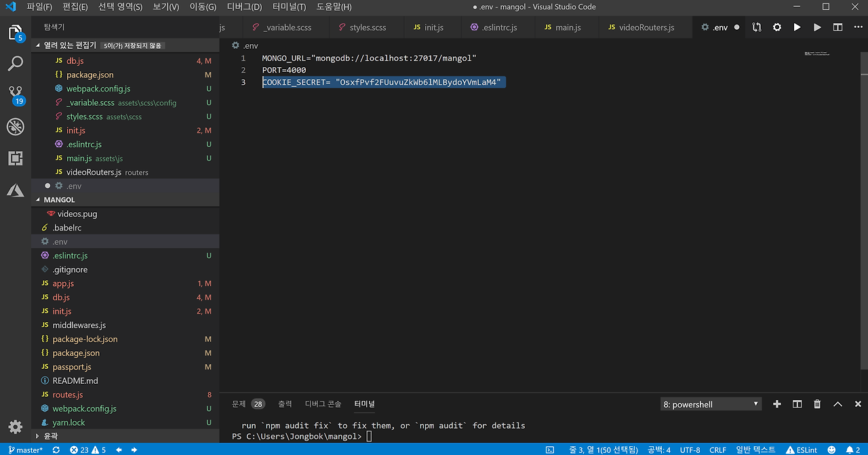Open the Extensions view in activity bar
Viewport: 868px width, 455px height.
[15, 158]
